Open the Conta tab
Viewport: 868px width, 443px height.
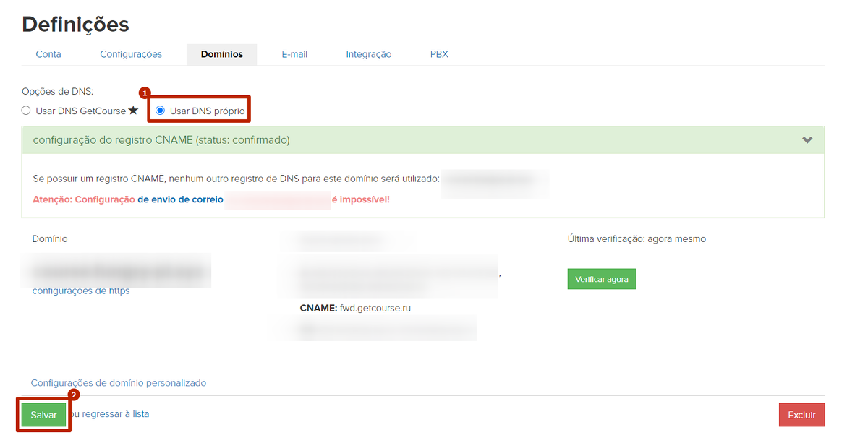tap(48, 54)
